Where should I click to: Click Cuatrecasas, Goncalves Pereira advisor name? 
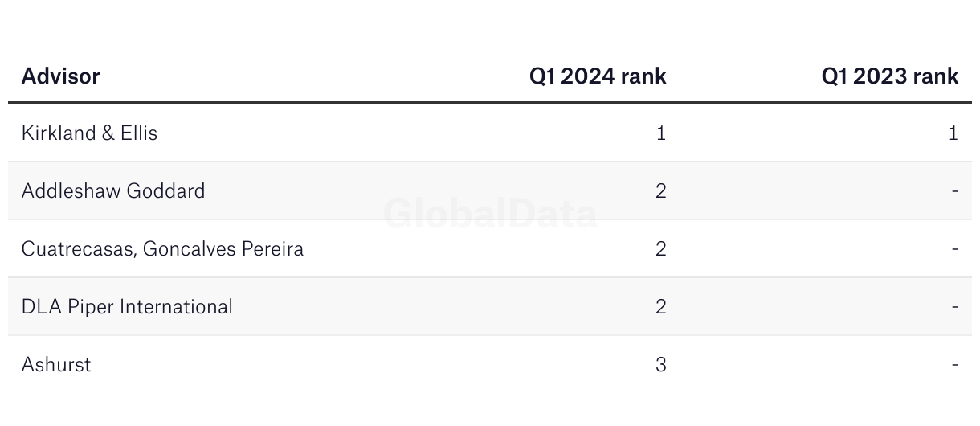(162, 248)
